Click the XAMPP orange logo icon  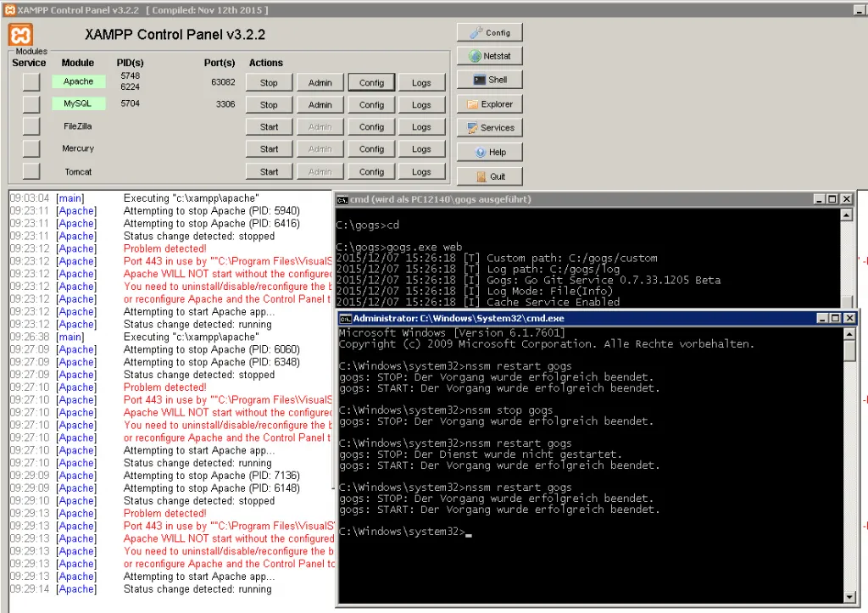point(21,35)
